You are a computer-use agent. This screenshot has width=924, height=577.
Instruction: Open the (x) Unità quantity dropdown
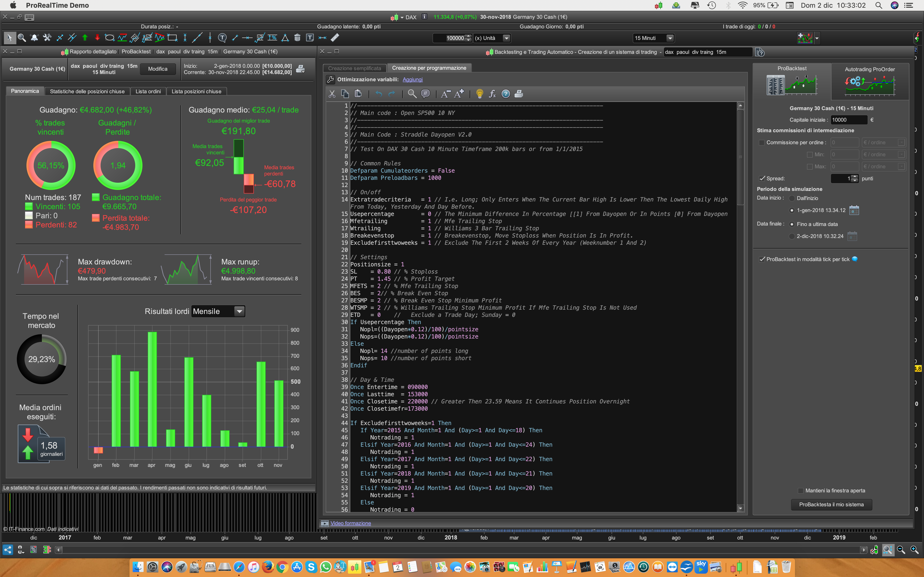(506, 38)
